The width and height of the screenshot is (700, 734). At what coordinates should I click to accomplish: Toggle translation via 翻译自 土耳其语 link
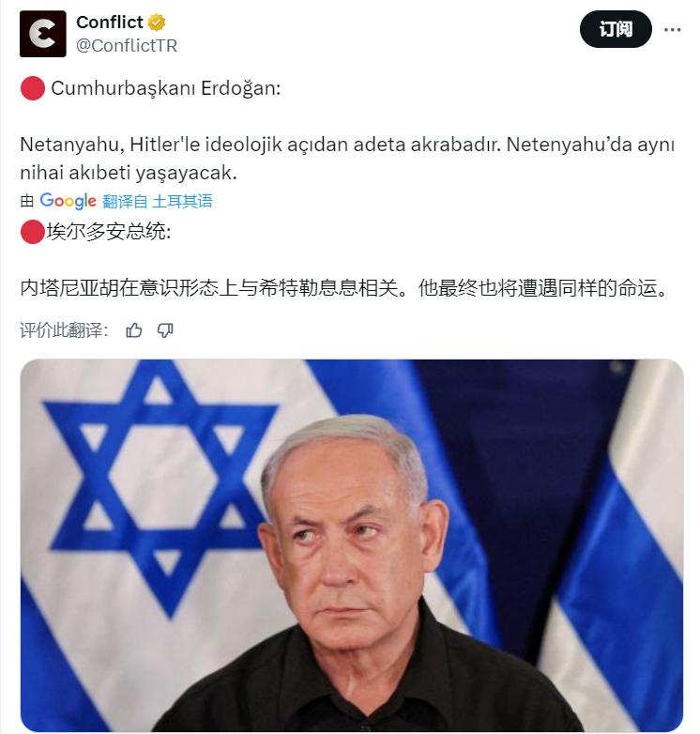158,201
